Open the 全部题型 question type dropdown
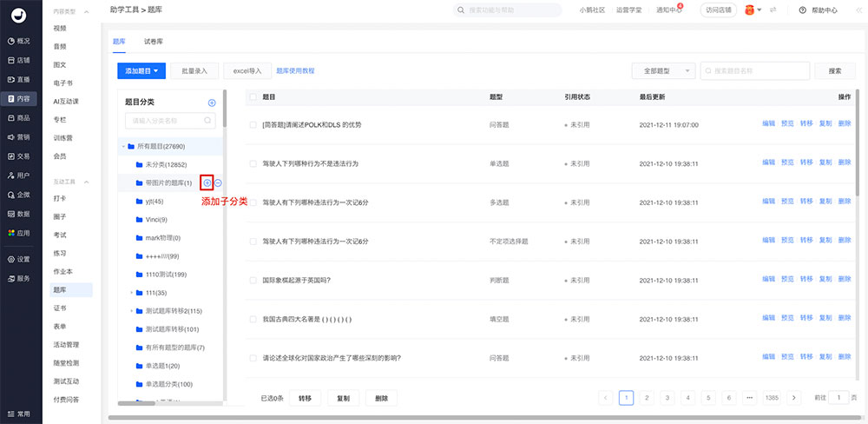 tap(663, 70)
